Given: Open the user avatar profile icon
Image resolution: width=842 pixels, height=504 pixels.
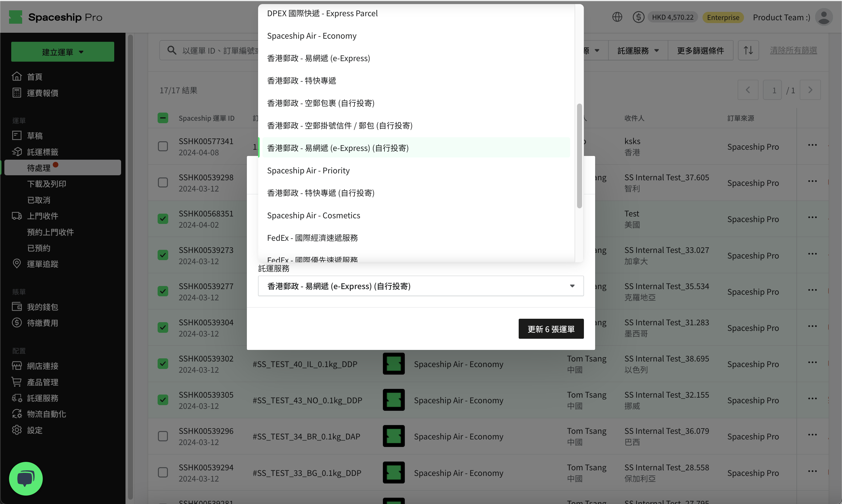Looking at the screenshot, I should 824,17.
